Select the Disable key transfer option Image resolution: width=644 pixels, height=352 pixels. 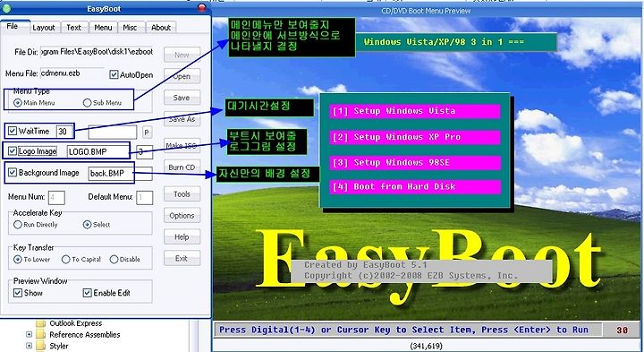click(114, 259)
